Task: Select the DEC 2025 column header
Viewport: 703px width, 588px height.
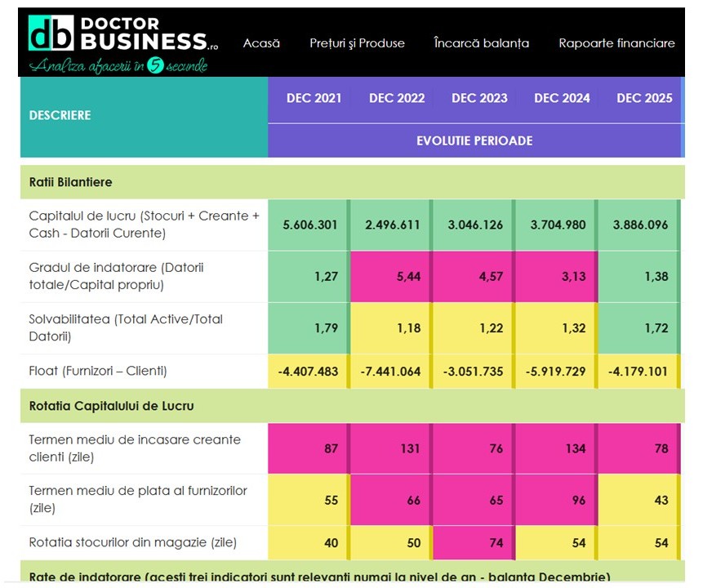Action: click(644, 98)
